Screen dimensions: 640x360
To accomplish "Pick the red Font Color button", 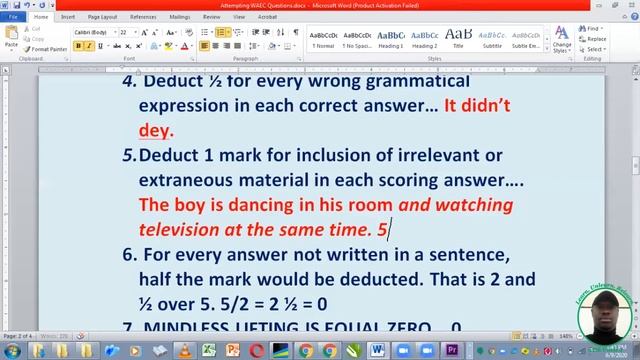I will tap(184, 46).
